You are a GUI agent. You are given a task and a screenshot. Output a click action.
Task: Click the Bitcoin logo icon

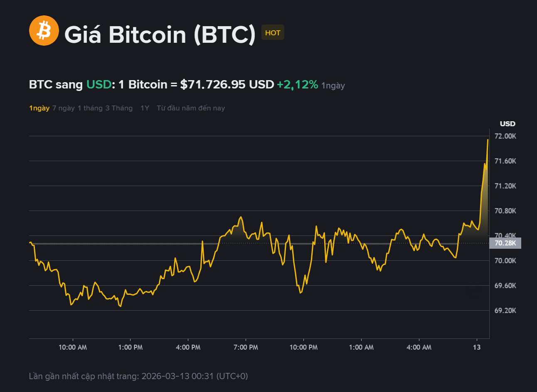[x=44, y=31]
